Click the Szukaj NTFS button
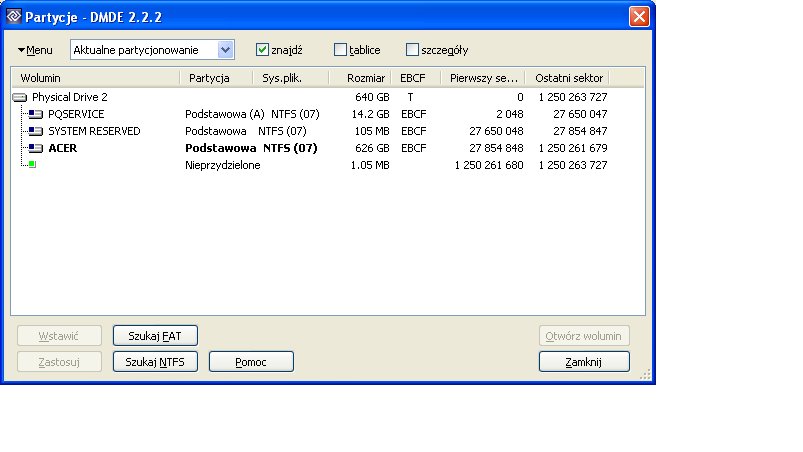Screen dimensions: 803x452 [x=155, y=362]
